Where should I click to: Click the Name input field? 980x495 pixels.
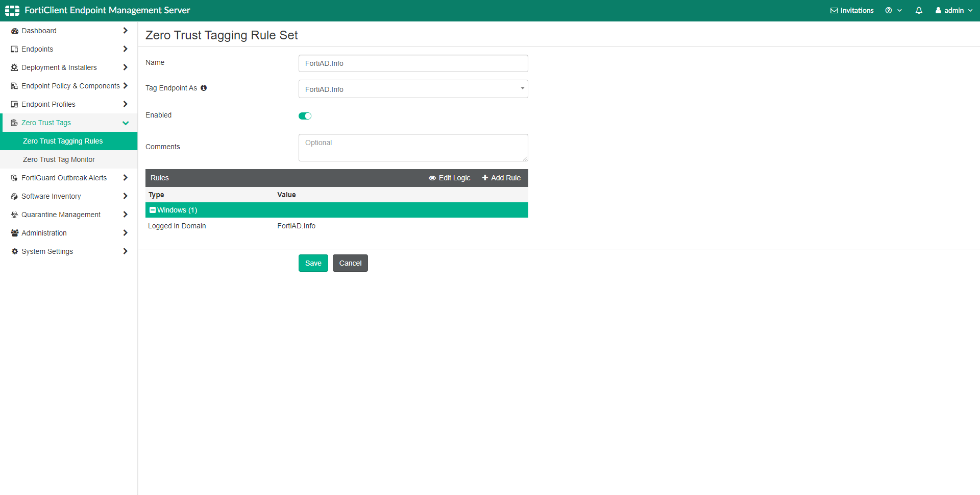click(413, 63)
